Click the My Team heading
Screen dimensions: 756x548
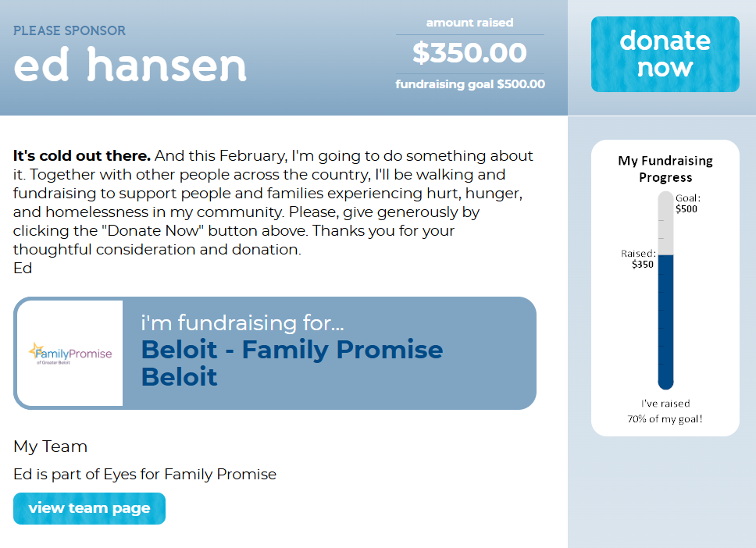[50, 447]
